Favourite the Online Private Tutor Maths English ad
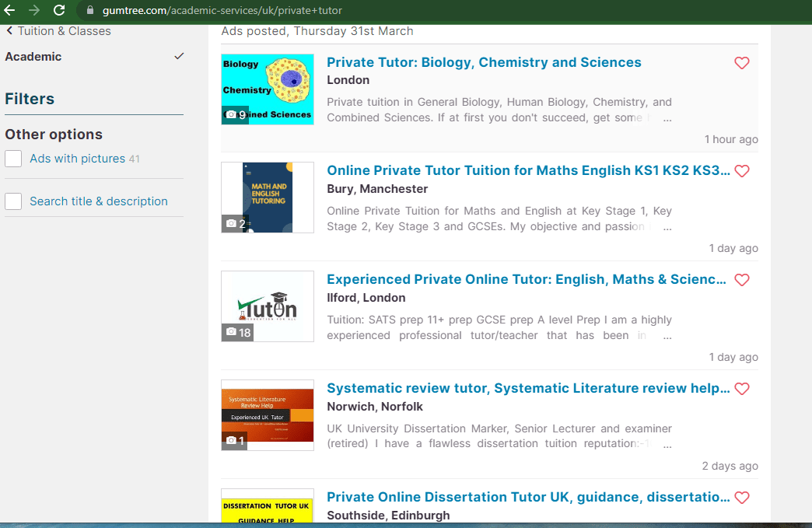812x528 pixels. [x=741, y=171]
